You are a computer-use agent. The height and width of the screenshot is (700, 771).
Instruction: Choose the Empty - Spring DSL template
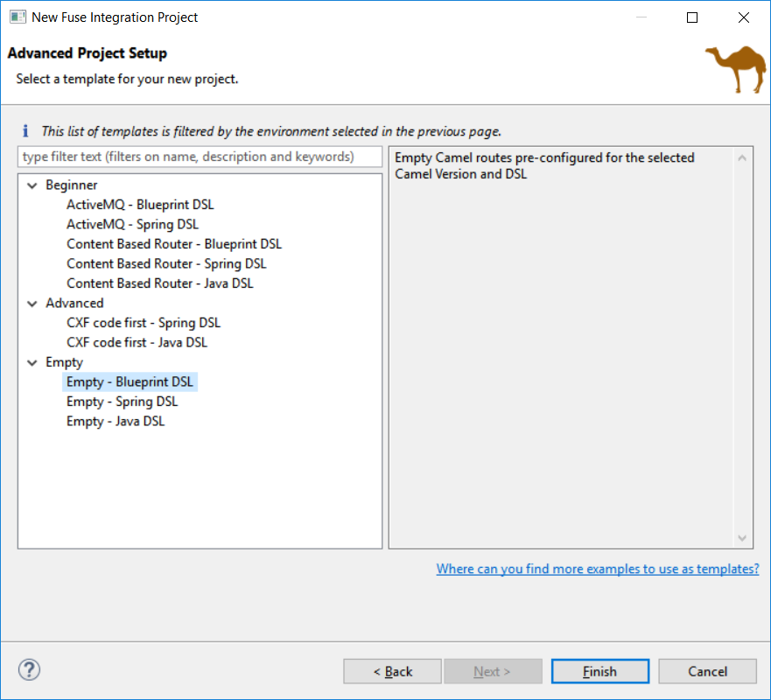(x=122, y=402)
